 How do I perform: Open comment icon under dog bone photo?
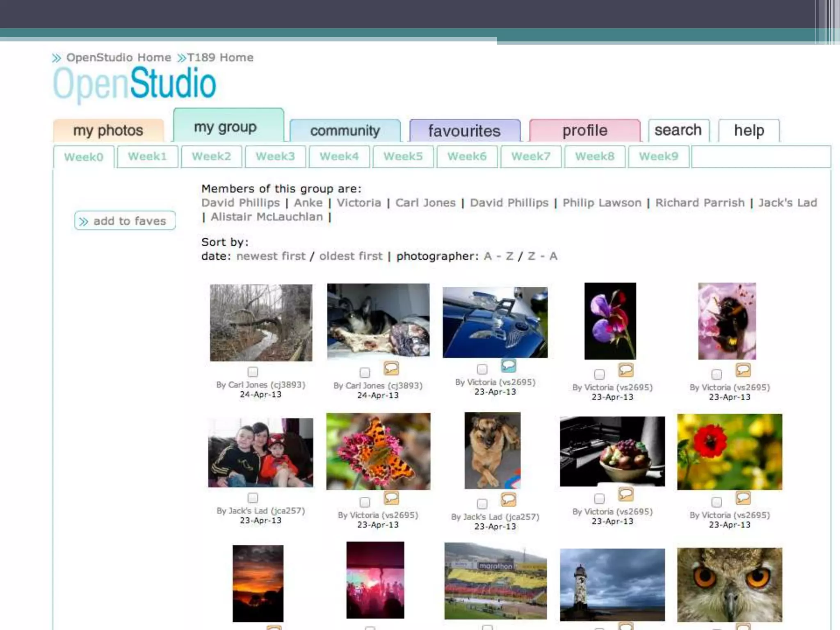391,369
